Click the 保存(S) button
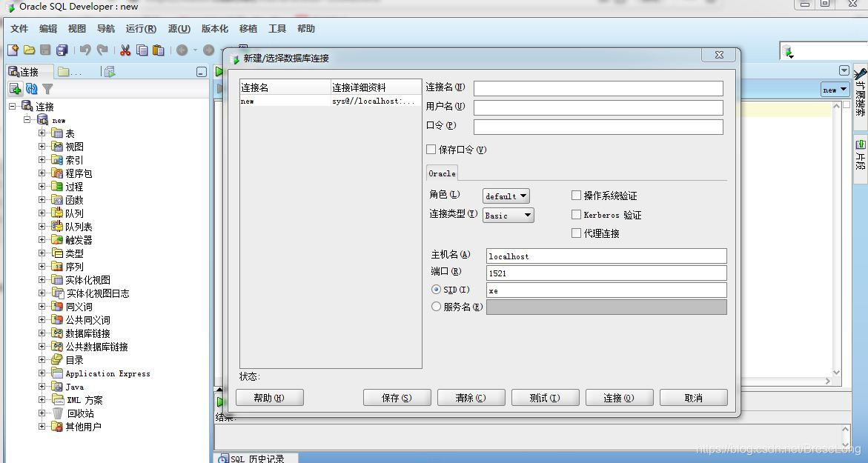Viewport: 868px width, 463px height. tap(397, 398)
